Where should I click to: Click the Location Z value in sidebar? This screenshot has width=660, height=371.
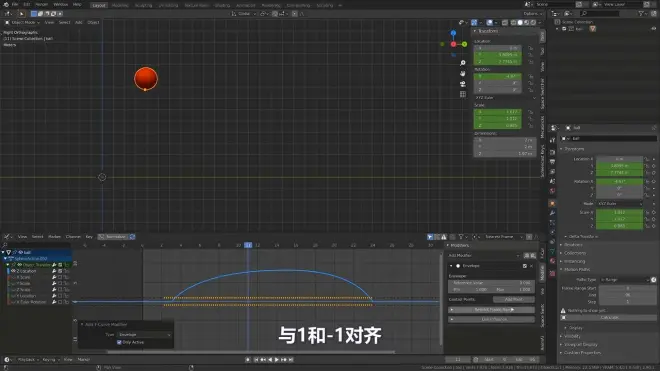pos(498,61)
